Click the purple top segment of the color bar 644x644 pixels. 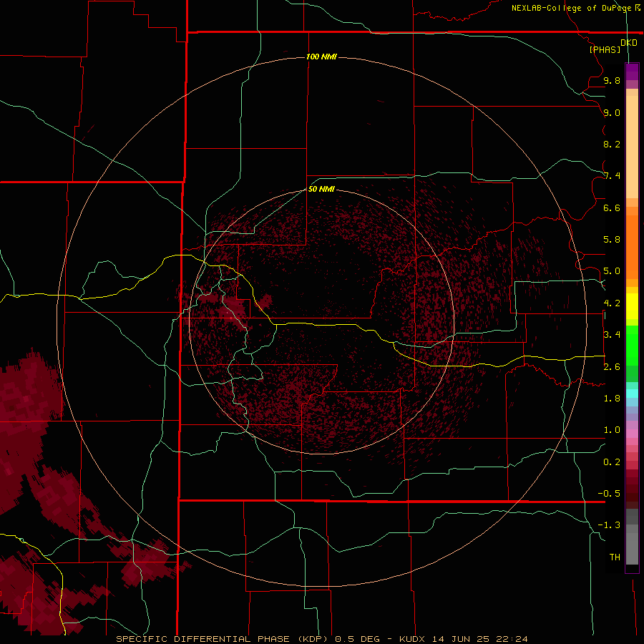click(632, 72)
